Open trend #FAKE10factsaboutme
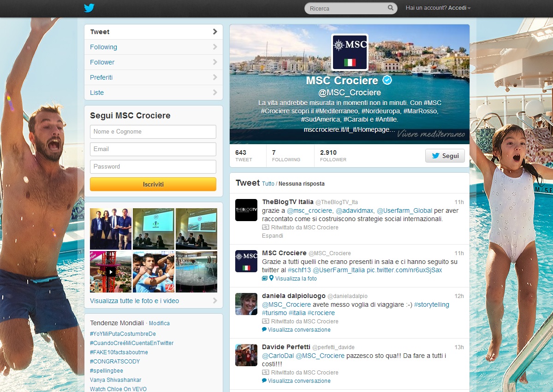This screenshot has height=392, width=553. pos(119,352)
